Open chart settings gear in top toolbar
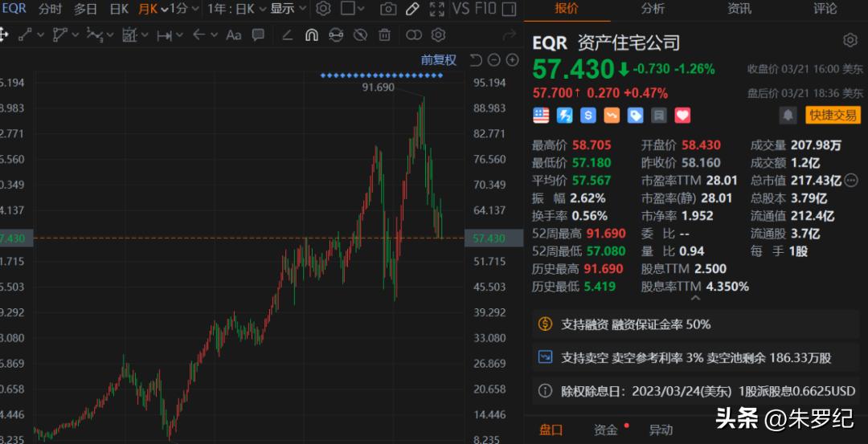Viewport: 868px width, 444px height. coord(323,8)
